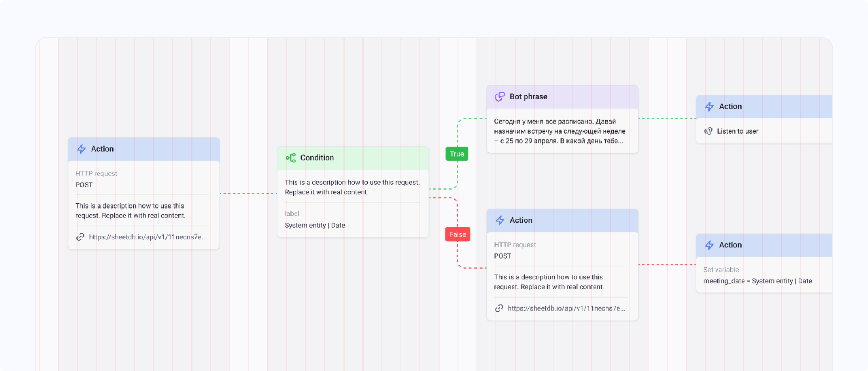This screenshot has height=371, width=868.
Task: Click the link icon in the leftmost Action node
Action: tap(80, 237)
